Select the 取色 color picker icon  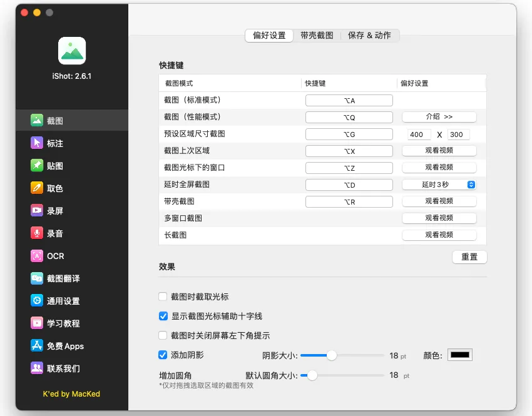[37, 188]
